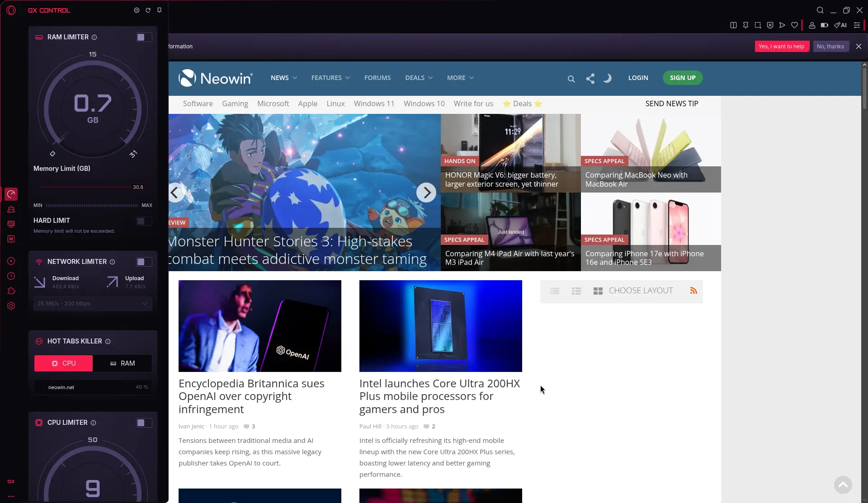The height and width of the screenshot is (503, 868).
Task: Enable the RAM Limiter toggle
Action: (x=144, y=37)
